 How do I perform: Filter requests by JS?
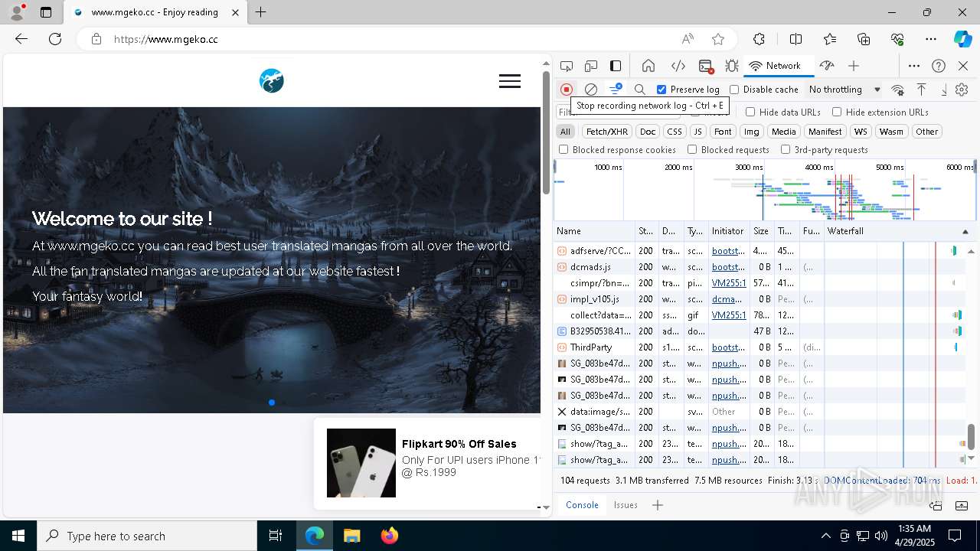(697, 132)
